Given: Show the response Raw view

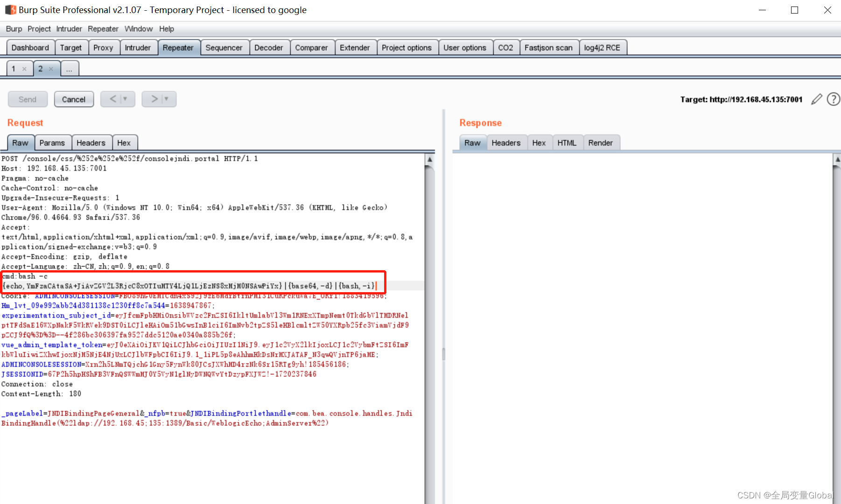Looking at the screenshot, I should click(472, 143).
